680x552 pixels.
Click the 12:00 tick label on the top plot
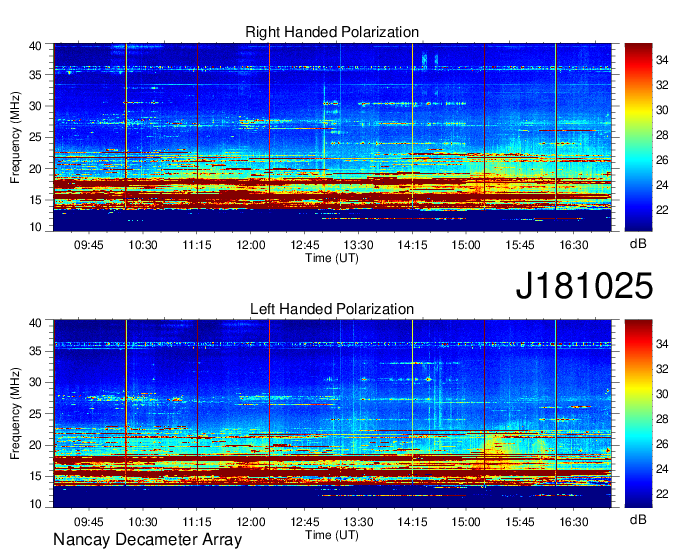(251, 245)
